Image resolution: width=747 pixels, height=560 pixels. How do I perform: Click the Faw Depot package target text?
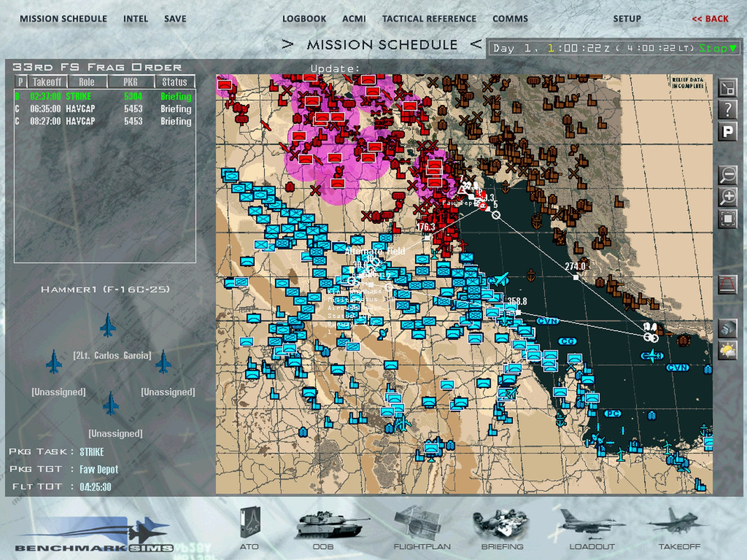[x=99, y=469]
